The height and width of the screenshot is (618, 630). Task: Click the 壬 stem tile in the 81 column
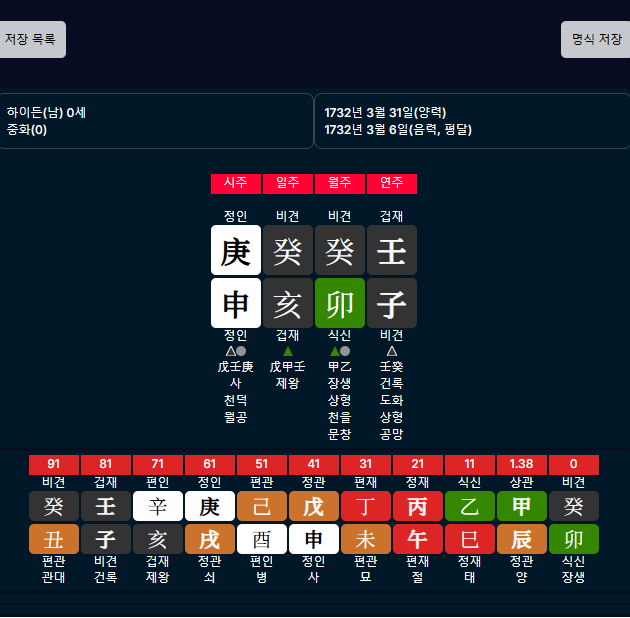(106, 506)
